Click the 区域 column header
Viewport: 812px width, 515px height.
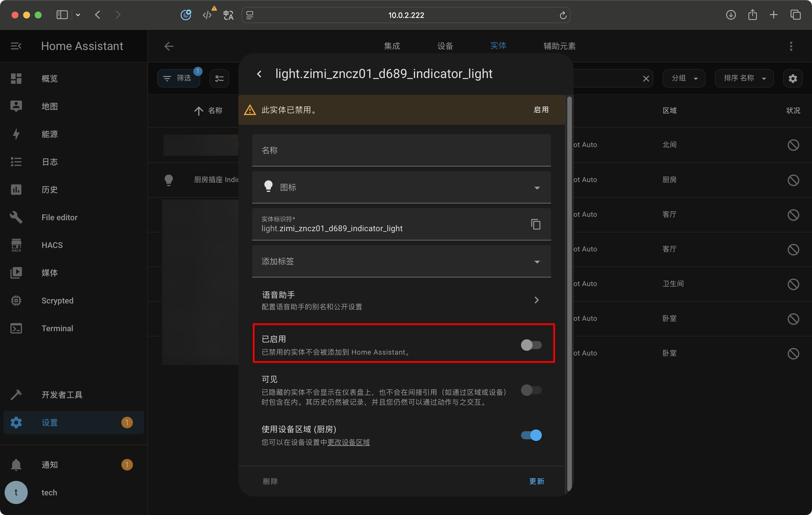tap(669, 111)
